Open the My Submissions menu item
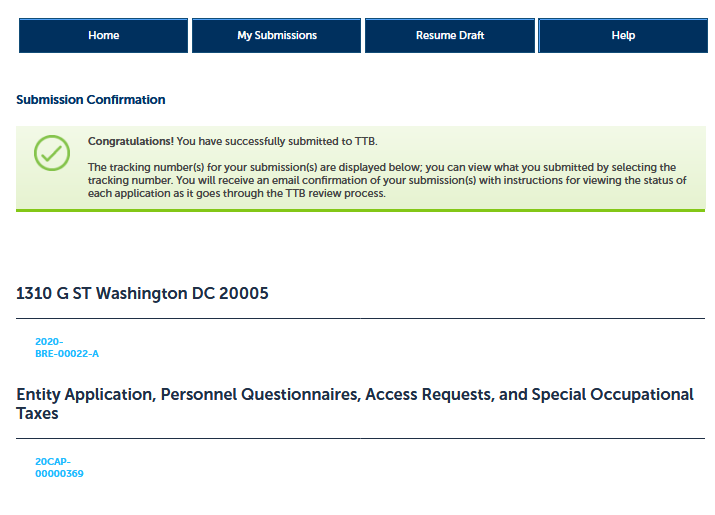The height and width of the screenshot is (515, 715). click(277, 36)
